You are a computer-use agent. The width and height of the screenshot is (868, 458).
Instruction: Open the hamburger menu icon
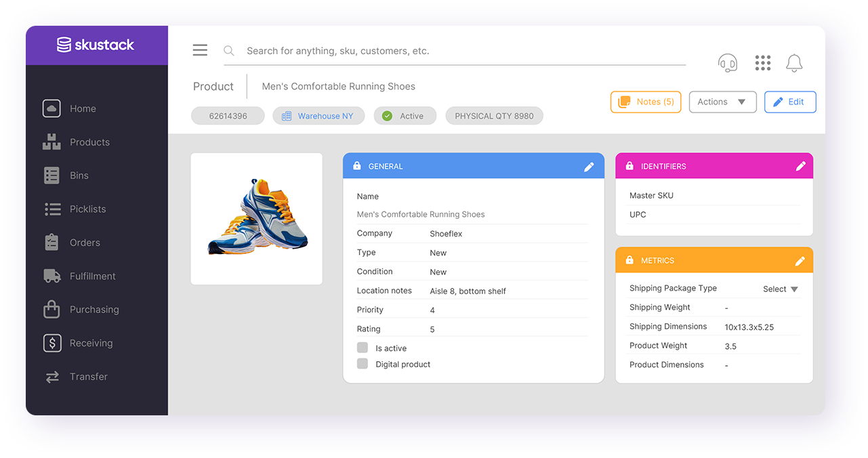click(x=200, y=50)
